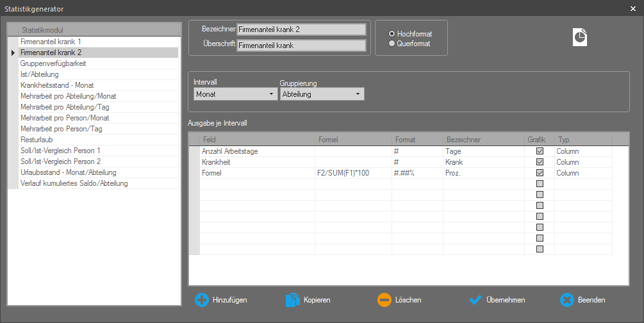This screenshot has height=323, width=644.
Task: Click the Übernehmen checkmark icon
Action: (x=475, y=299)
